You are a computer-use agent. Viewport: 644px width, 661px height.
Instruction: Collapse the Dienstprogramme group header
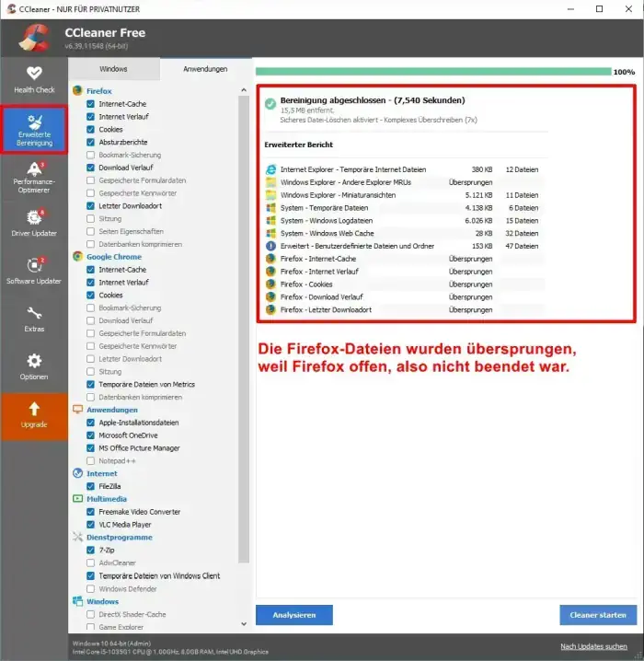120,538
